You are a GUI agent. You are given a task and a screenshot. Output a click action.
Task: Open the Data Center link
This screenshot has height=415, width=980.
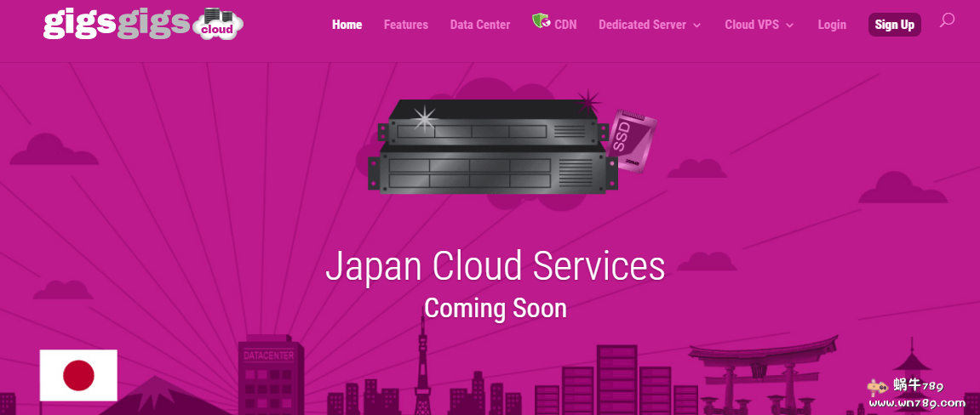pos(479,25)
